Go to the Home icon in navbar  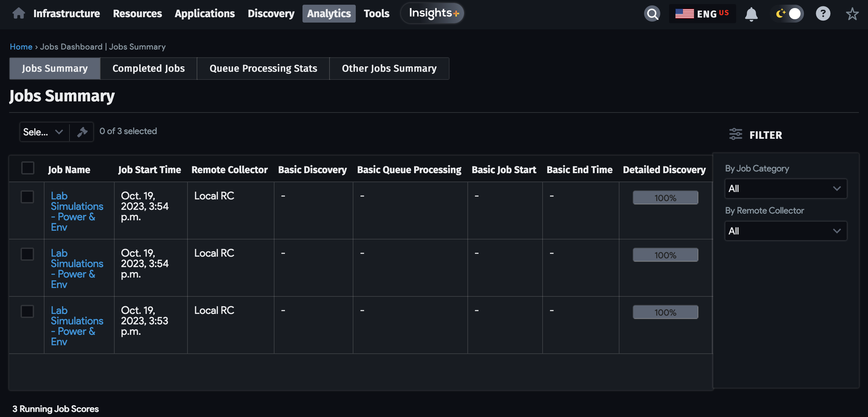19,13
